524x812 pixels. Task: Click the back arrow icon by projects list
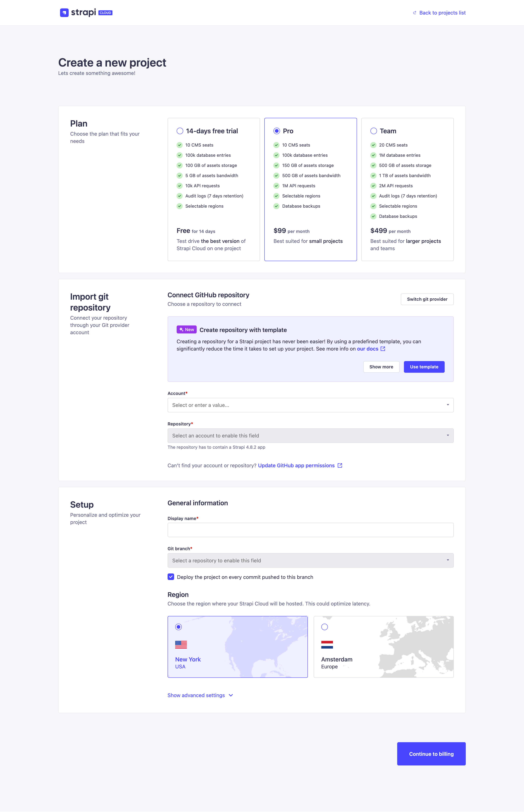tap(414, 13)
